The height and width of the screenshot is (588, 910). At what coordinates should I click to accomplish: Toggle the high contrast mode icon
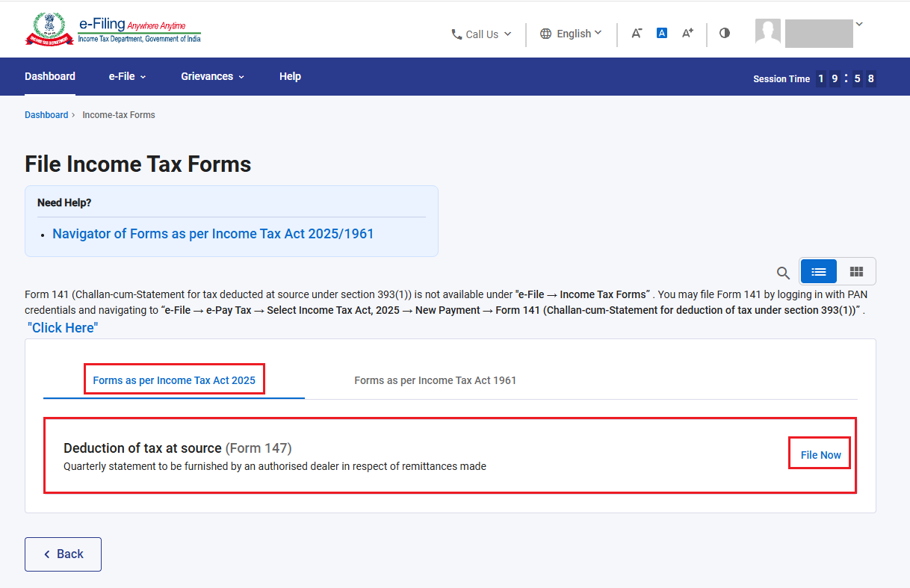pyautogui.click(x=725, y=33)
